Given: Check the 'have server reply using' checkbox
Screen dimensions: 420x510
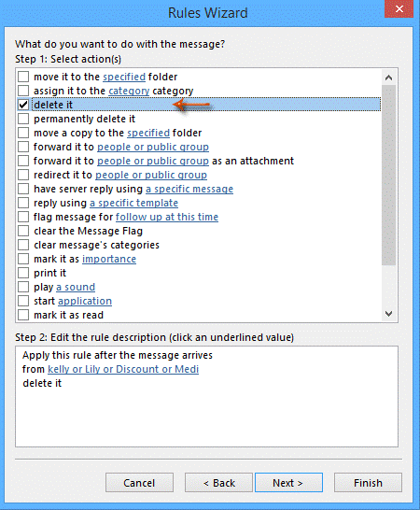Looking at the screenshot, I should [23, 189].
